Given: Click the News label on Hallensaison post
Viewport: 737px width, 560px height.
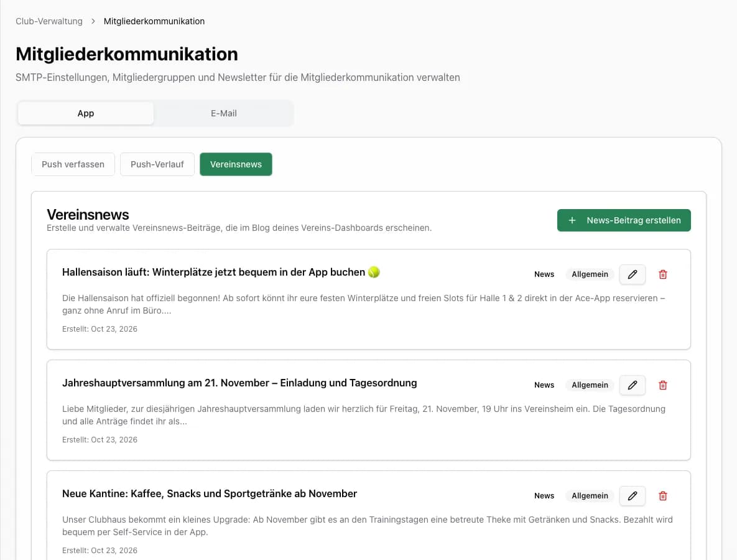Looking at the screenshot, I should (544, 274).
